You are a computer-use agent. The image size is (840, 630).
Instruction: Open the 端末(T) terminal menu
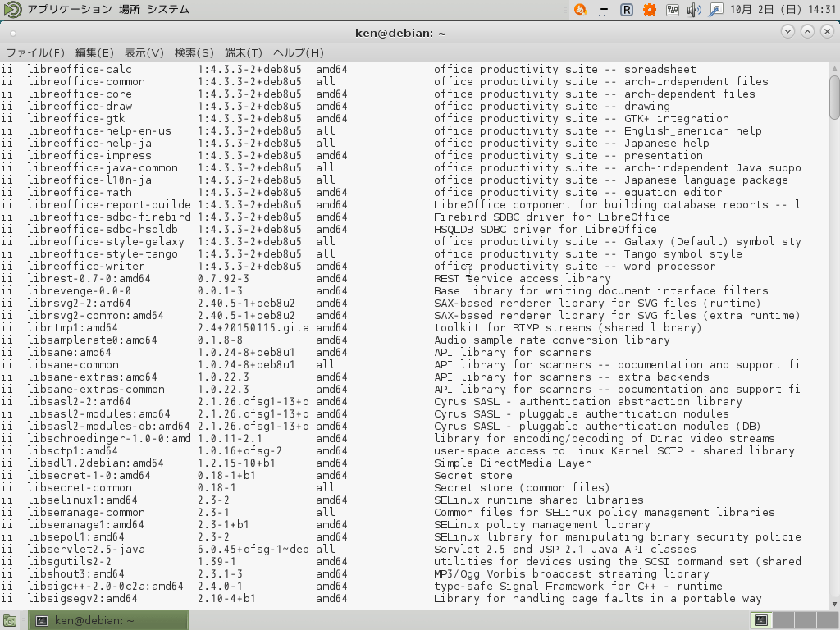244,52
